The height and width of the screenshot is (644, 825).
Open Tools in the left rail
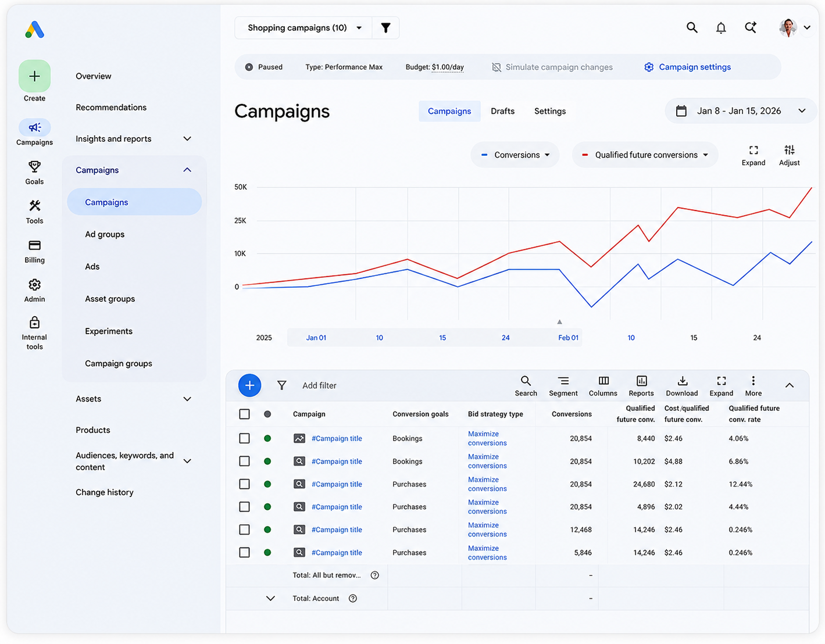tap(34, 212)
